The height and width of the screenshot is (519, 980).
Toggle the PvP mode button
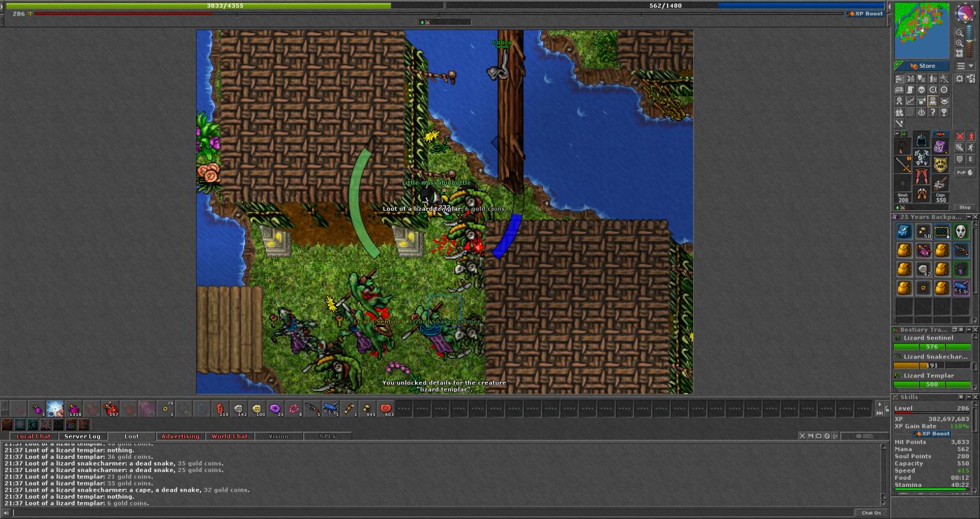click(x=965, y=172)
